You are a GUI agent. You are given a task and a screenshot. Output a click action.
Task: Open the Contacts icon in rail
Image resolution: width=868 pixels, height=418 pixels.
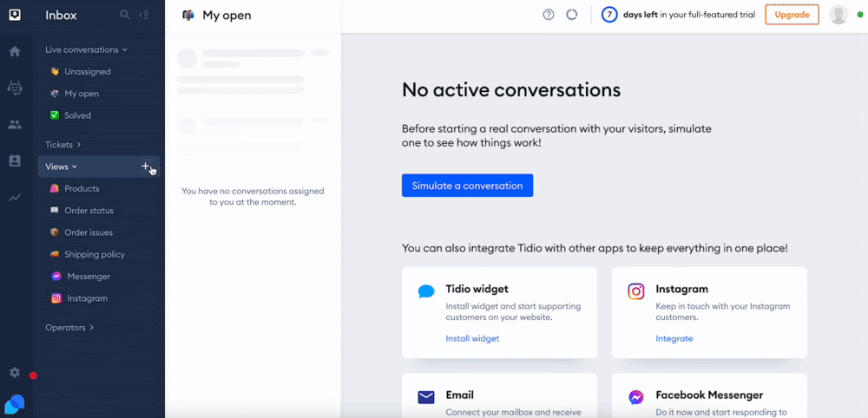pyautogui.click(x=15, y=160)
